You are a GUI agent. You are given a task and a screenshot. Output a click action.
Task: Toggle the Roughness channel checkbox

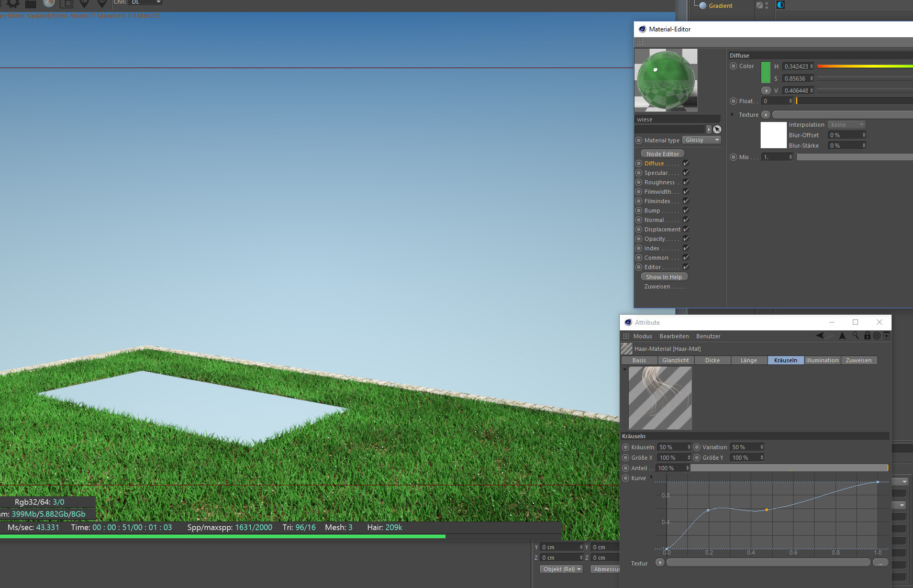(x=686, y=182)
